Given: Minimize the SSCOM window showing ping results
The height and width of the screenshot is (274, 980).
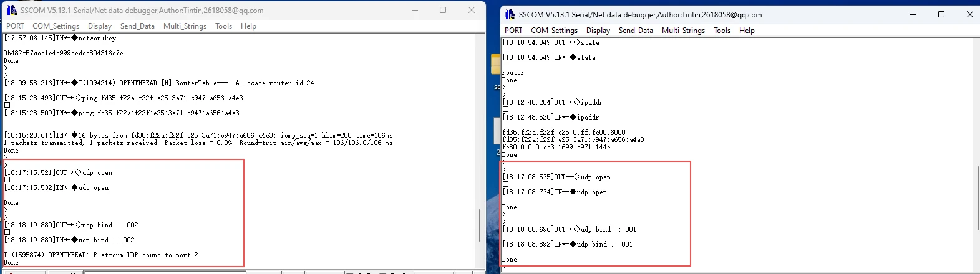Looking at the screenshot, I should 414,10.
